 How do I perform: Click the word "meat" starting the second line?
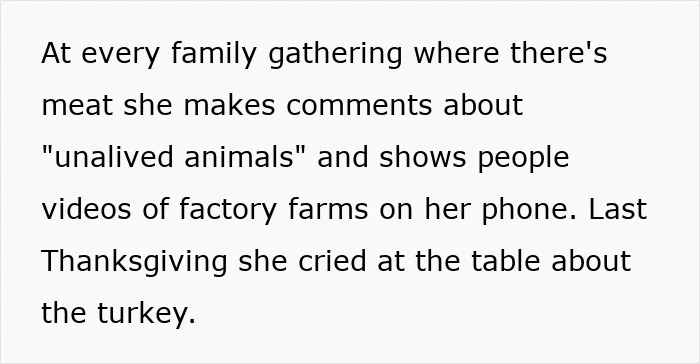pos(77,105)
